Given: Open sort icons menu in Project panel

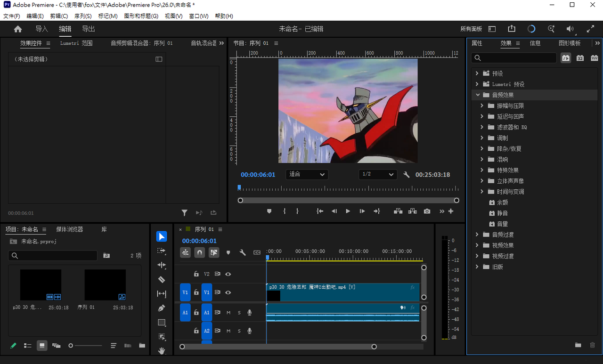Looking at the screenshot, I should (x=114, y=346).
